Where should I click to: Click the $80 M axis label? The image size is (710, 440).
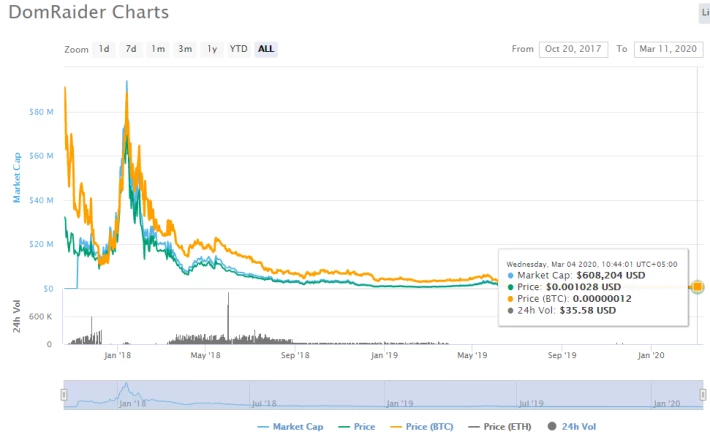coord(41,112)
